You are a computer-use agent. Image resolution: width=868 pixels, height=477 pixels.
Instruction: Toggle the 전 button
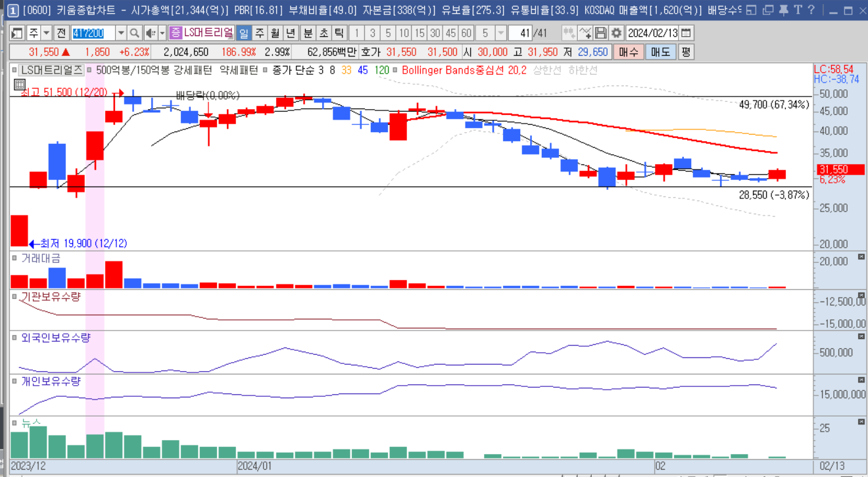61,33
